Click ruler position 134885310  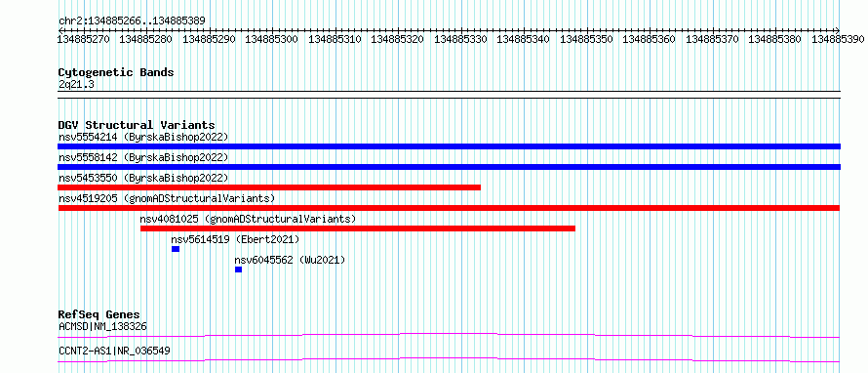coord(335,39)
